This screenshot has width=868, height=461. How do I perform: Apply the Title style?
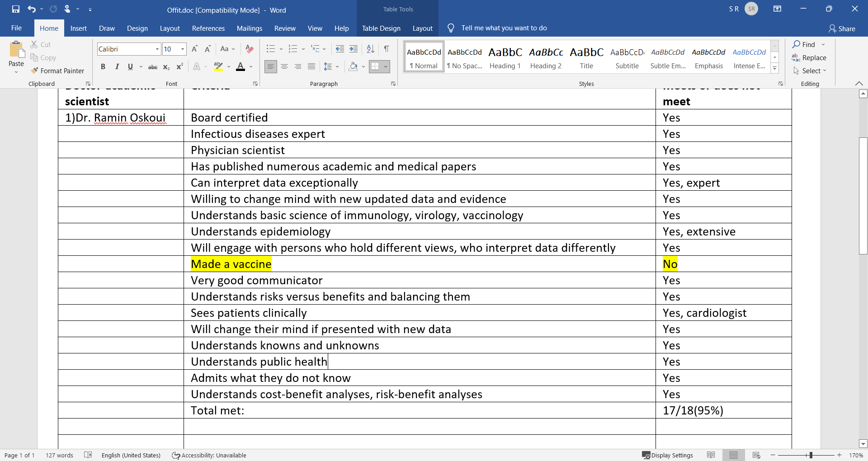(586, 57)
